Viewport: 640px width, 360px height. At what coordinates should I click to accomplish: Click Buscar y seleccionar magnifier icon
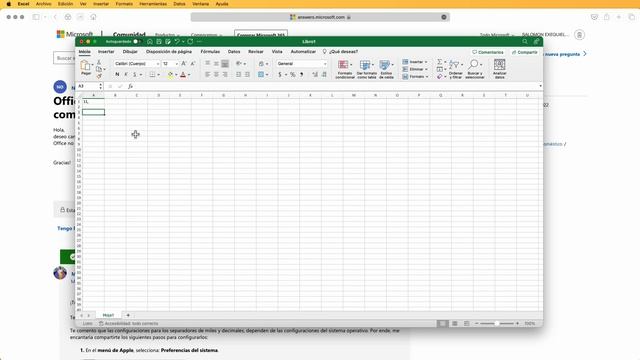click(x=473, y=64)
